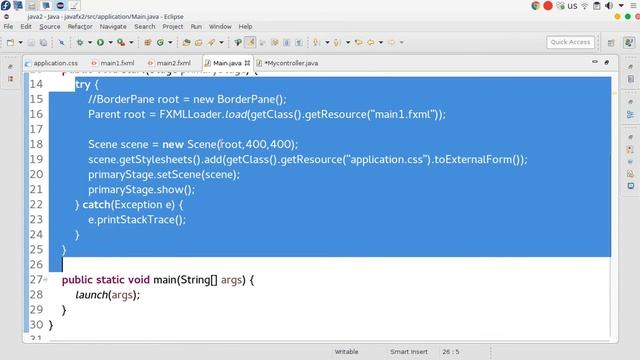Image resolution: width=640 pixels, height=360 pixels.
Task: Expand the Debug configurations dropdown
Action: click(90, 42)
